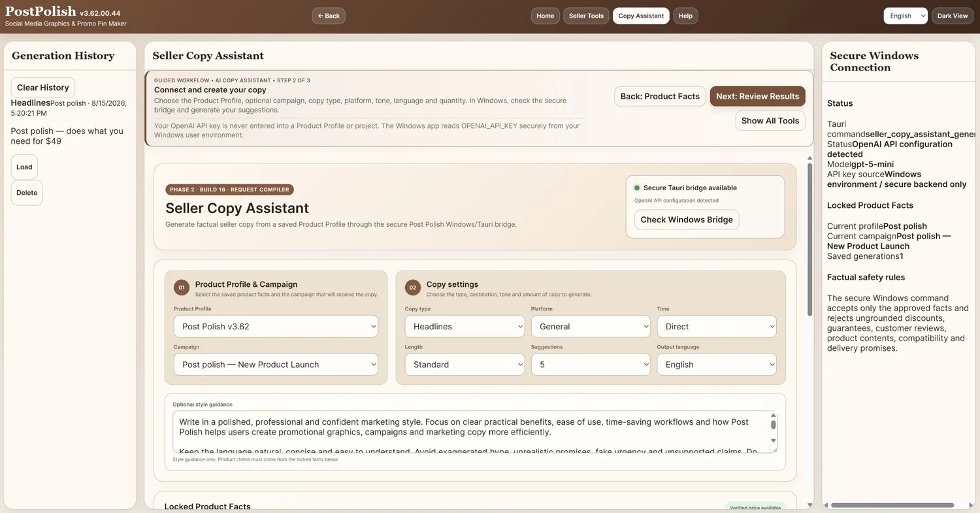980x513 pixels.
Task: Click Show All Tools
Action: pos(770,121)
